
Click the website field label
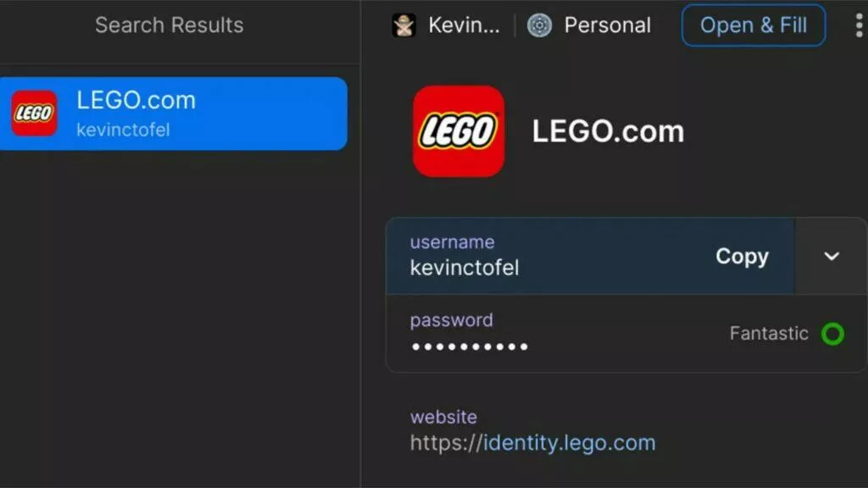tap(443, 417)
